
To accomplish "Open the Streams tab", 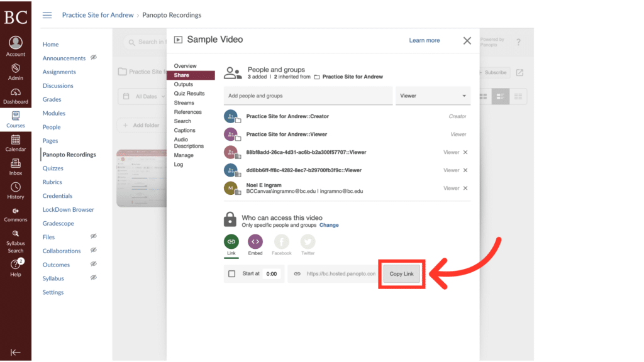I will click(184, 103).
